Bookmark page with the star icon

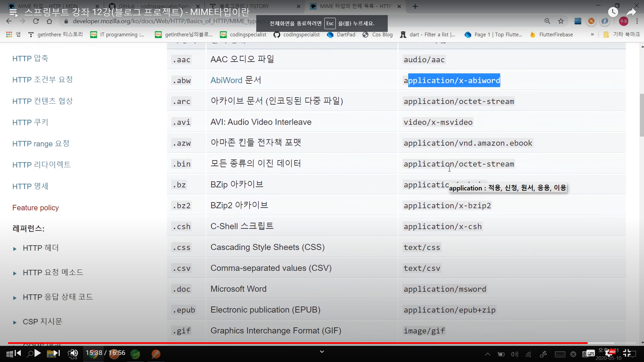[561, 21]
